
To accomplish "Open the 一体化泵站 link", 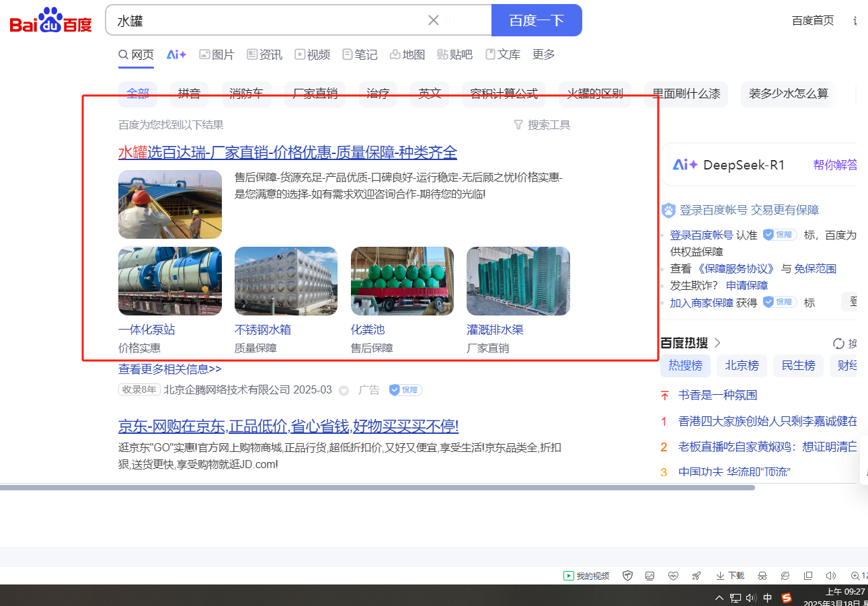I will click(x=147, y=330).
